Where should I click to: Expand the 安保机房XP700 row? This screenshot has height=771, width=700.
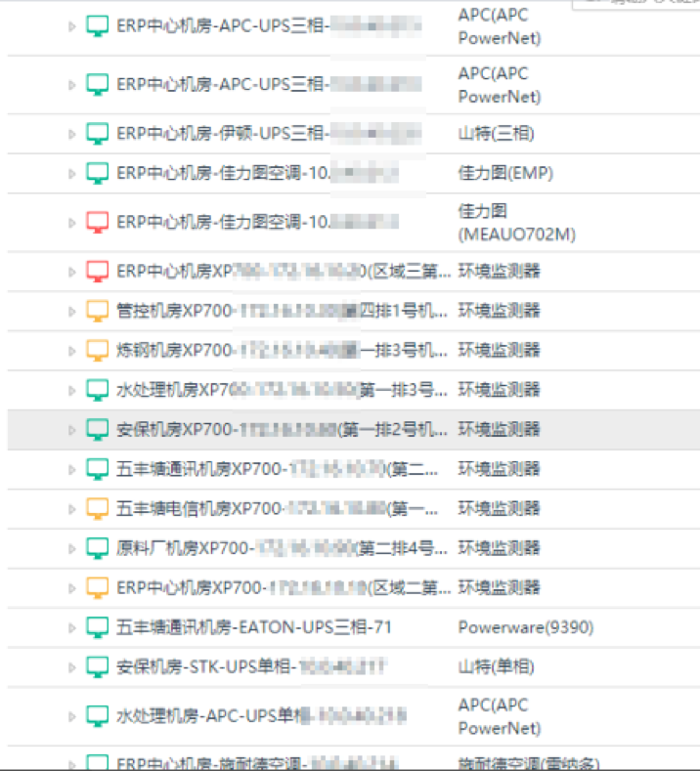71,430
